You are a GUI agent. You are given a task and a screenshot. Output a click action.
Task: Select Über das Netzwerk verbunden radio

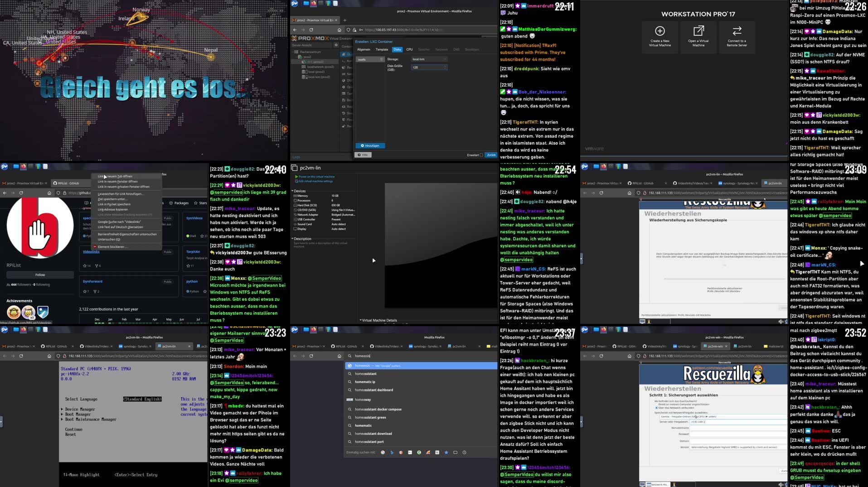[656, 408]
